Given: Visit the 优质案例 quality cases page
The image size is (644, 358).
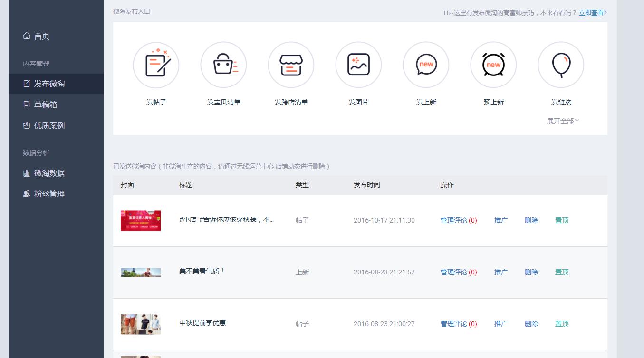Looking at the screenshot, I should [x=48, y=125].
